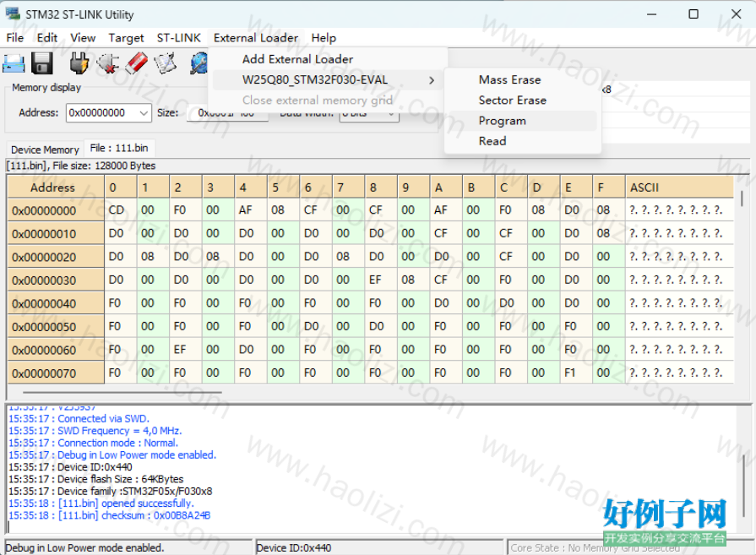This screenshot has height=555, width=756.
Task: Click the globe update icon in toolbar
Action: click(x=199, y=63)
